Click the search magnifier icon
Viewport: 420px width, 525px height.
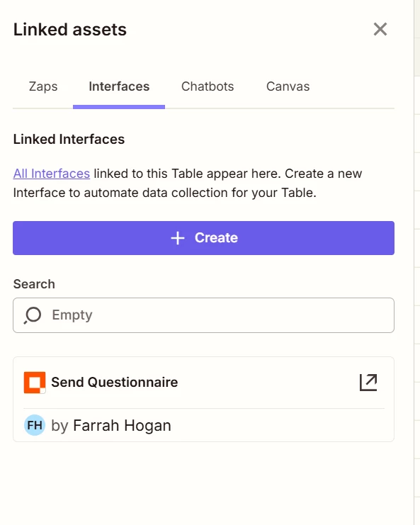33,315
